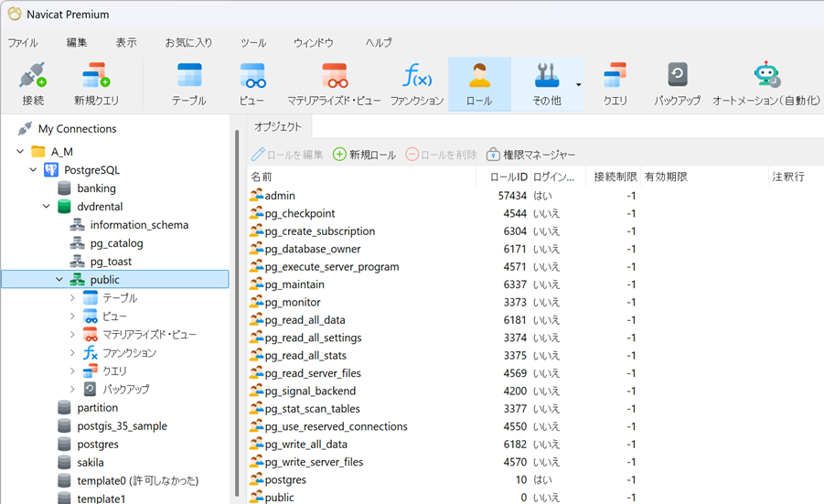Open the バックアップ toolbar icon
The image size is (824, 504).
tap(678, 75)
